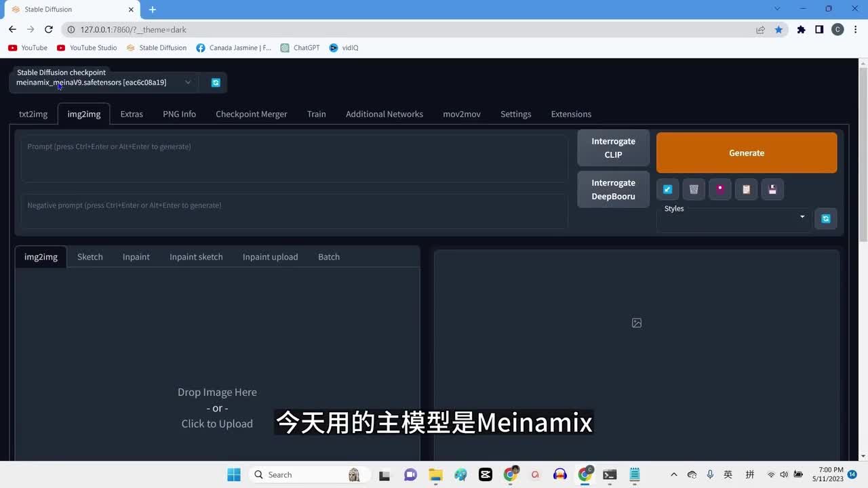This screenshot has height=488, width=868.
Task: Go to the Extensions tab
Action: [x=571, y=114]
